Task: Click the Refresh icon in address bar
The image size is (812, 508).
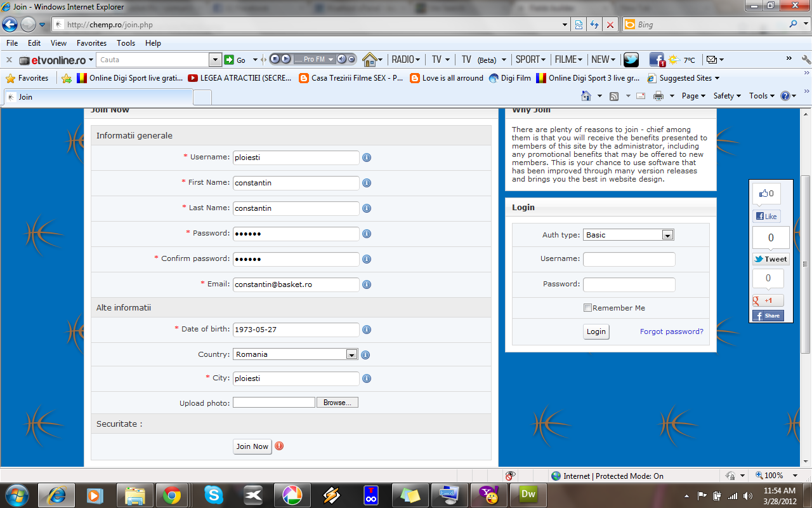Action: [594, 25]
